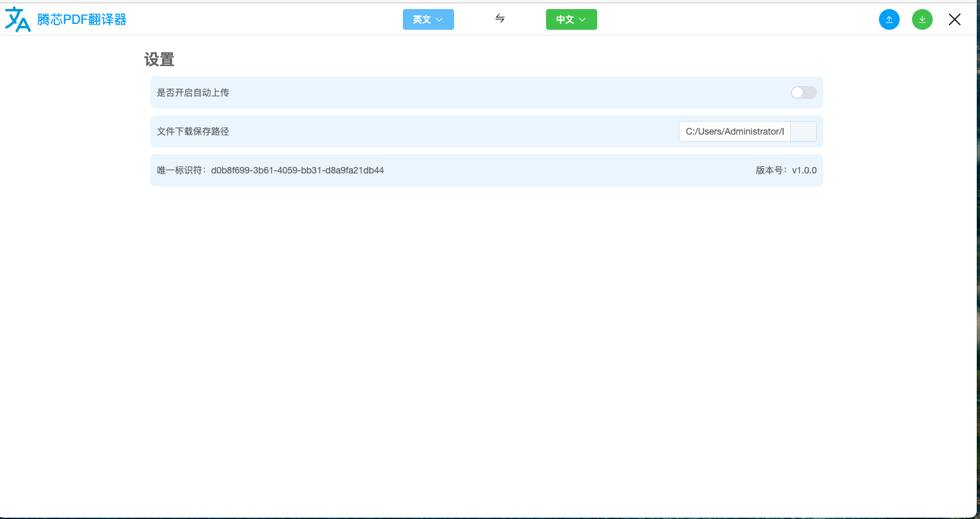Click the 是否开启自动上传 label
Image resolution: width=980 pixels, height=519 pixels.
[193, 93]
